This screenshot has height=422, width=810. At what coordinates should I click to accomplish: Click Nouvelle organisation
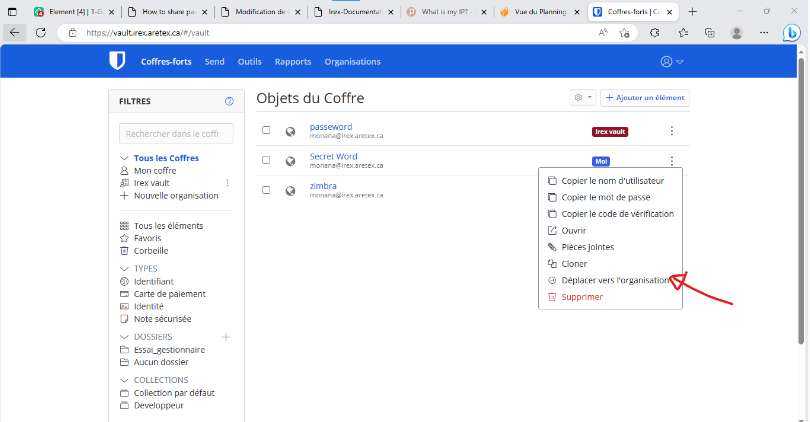tap(176, 196)
